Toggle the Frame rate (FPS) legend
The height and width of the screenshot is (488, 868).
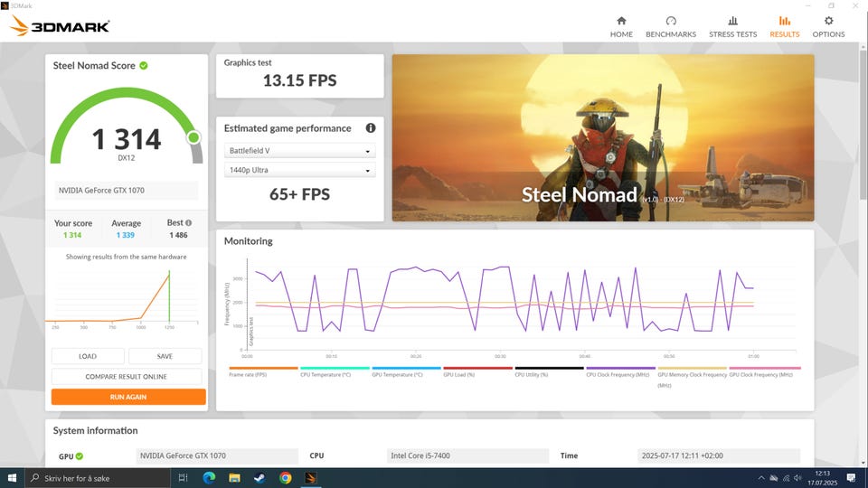tap(263, 371)
